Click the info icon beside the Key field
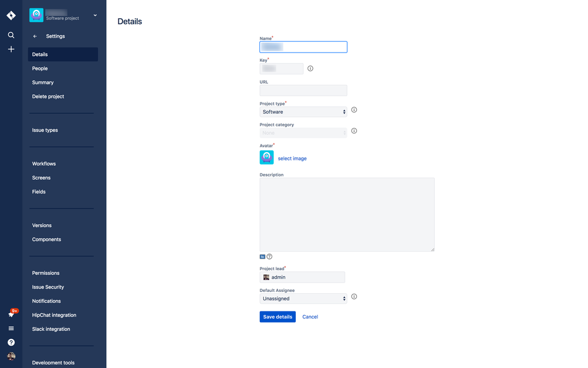This screenshot has height=368, width=588. [310, 68]
